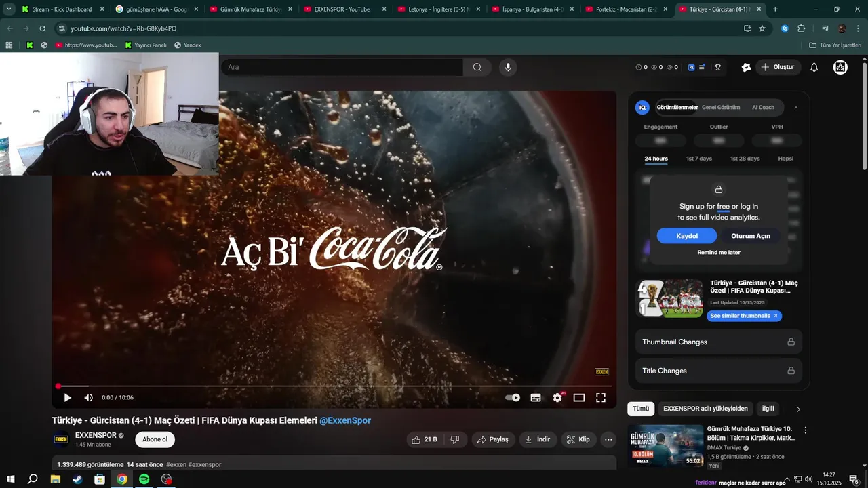Open Steam from the taskbar
Image resolution: width=868 pixels, height=488 pixels.
click(x=77, y=479)
